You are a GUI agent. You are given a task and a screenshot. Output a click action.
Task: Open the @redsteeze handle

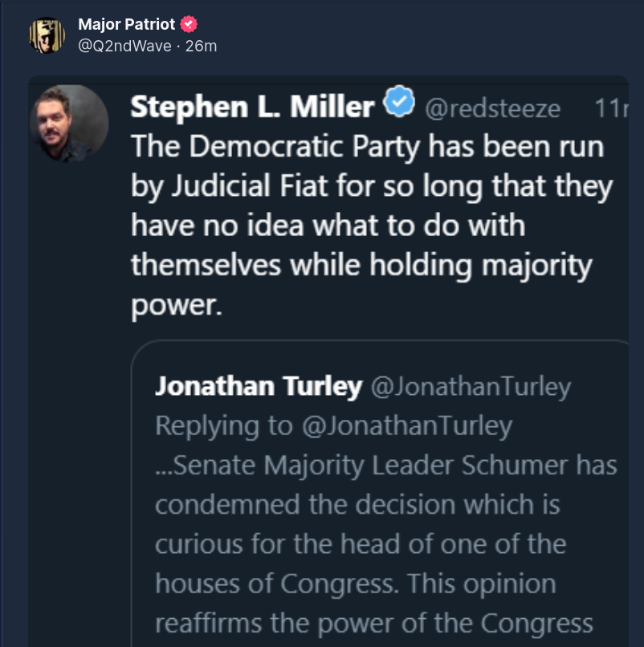[491, 108]
